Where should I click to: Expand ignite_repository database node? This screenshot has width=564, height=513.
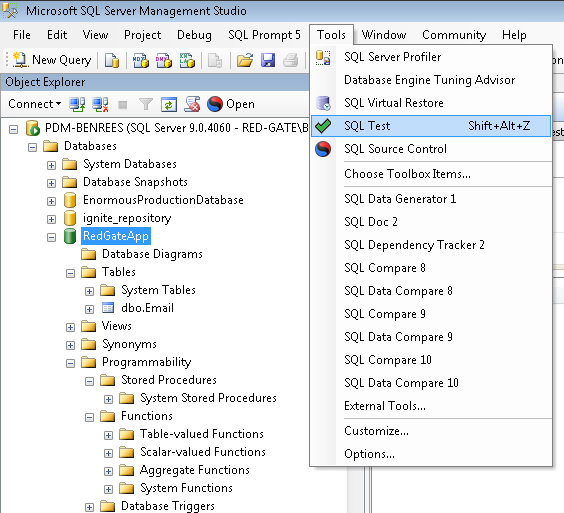pyautogui.click(x=51, y=219)
